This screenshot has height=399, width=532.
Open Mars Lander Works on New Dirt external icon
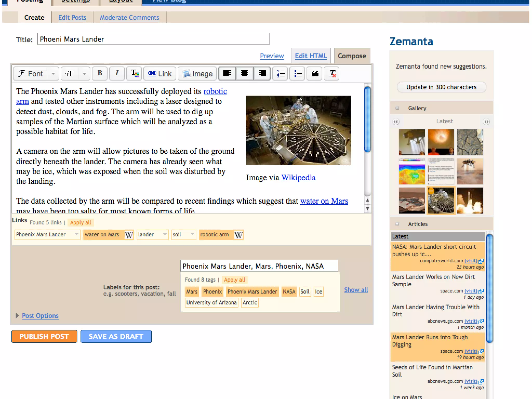[x=481, y=291]
